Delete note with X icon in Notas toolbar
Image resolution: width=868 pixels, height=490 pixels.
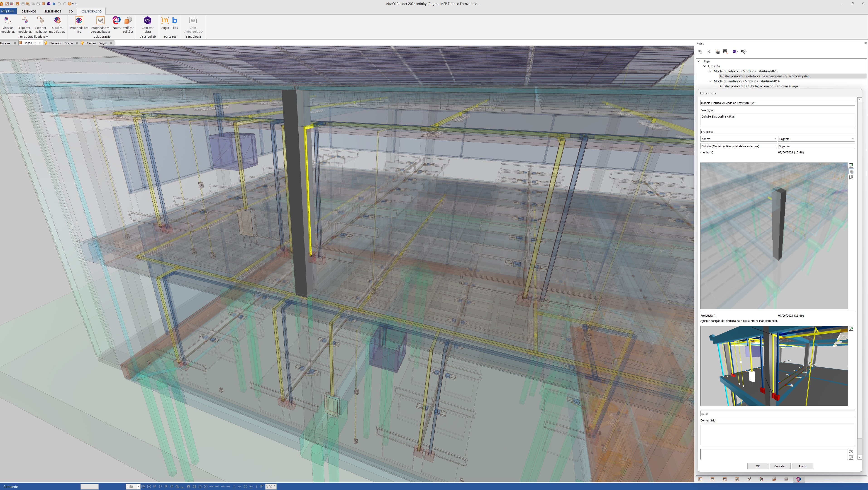709,52
